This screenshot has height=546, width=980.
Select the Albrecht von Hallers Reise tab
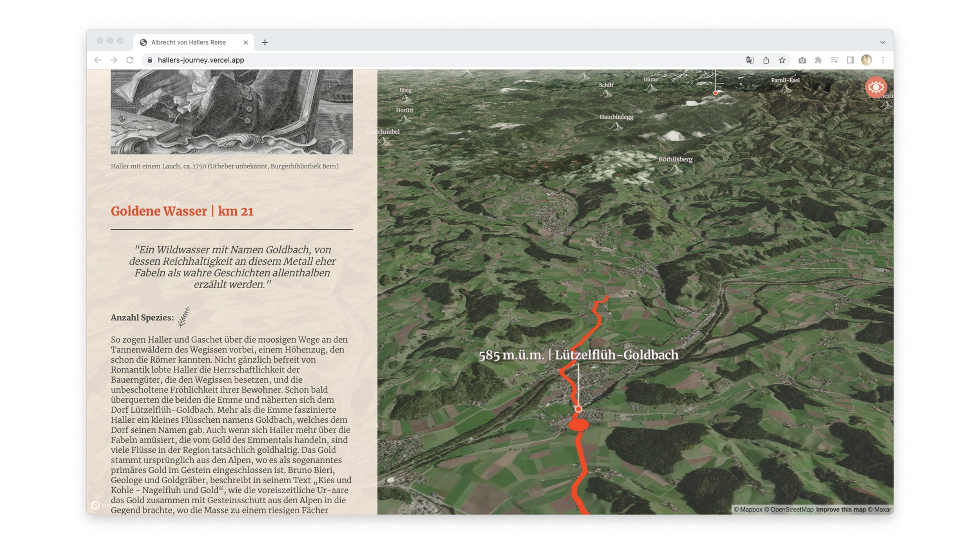coord(194,42)
